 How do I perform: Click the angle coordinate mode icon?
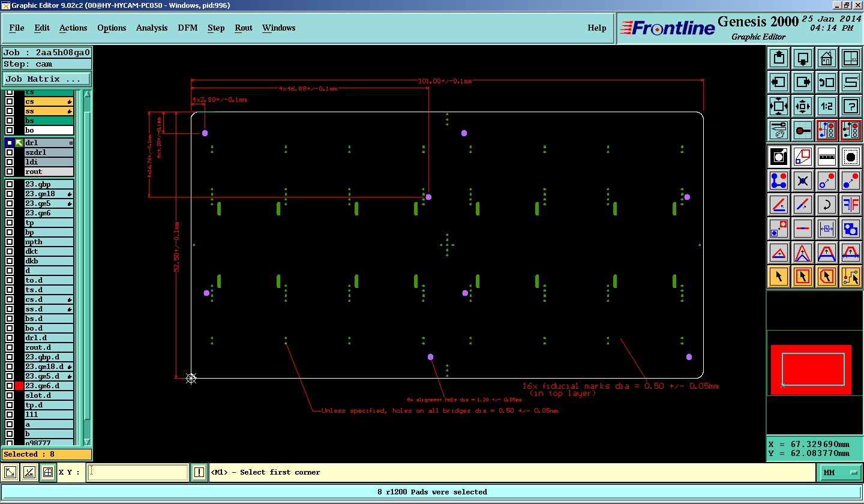tap(29, 472)
